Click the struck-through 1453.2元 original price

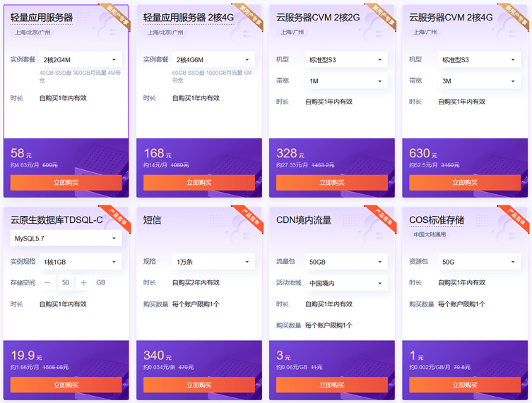pyautogui.click(x=323, y=165)
